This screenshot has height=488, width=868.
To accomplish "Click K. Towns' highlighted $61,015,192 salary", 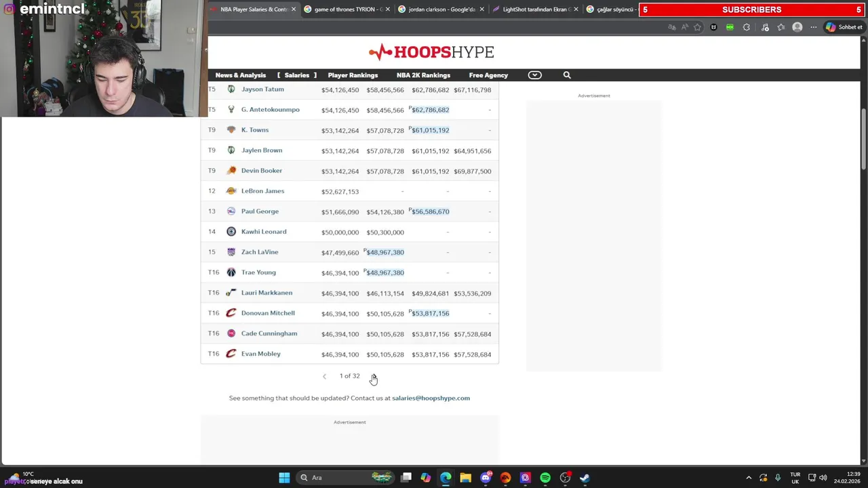I will 431,130.
